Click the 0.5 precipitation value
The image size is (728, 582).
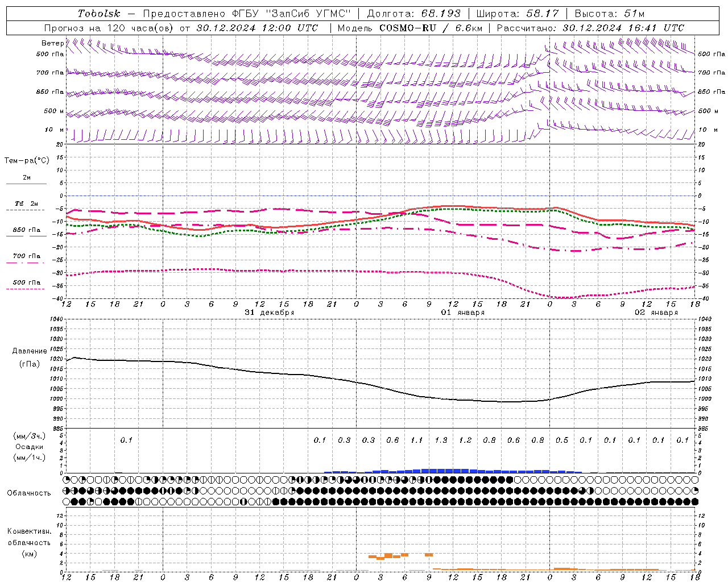(x=562, y=440)
